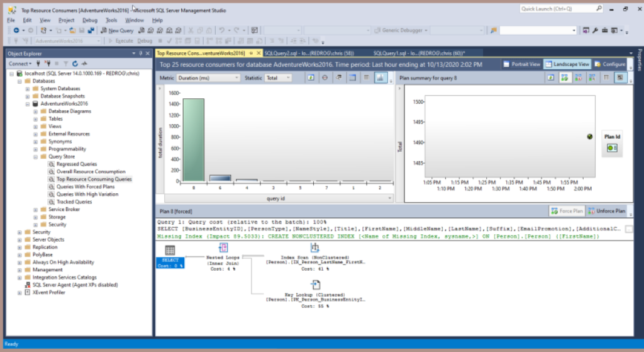Open the Statistic dropdown showing Total

[x=279, y=77]
